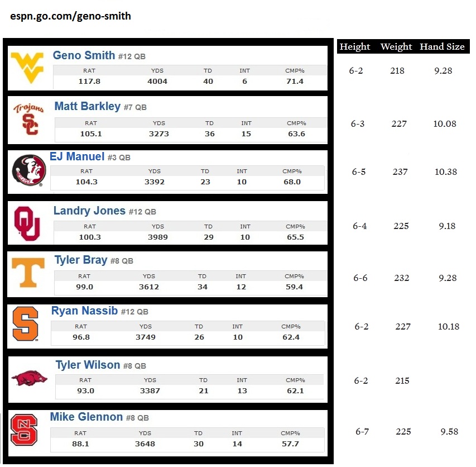476x467 pixels.
Task: Click the Height column header
Action: tap(354, 46)
